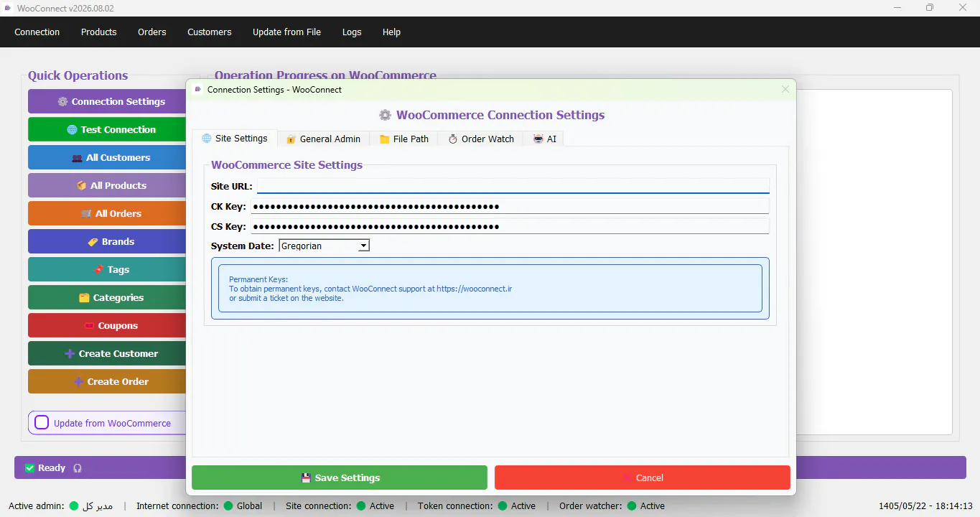Open the Logs menu

[x=352, y=32]
